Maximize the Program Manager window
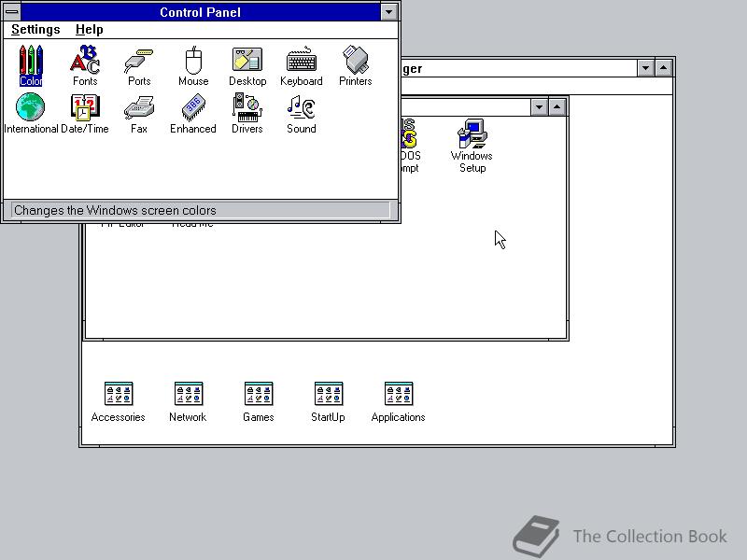Screen dimensions: 747x560 tap(664, 68)
